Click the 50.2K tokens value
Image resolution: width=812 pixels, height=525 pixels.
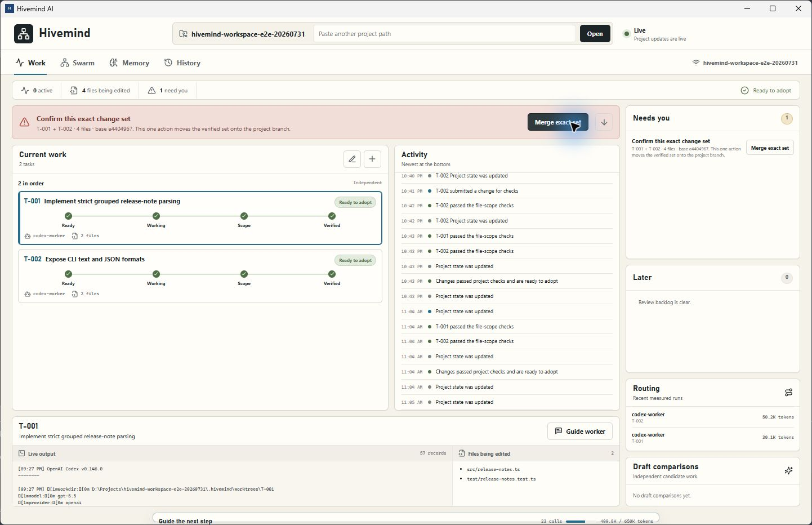tap(778, 417)
